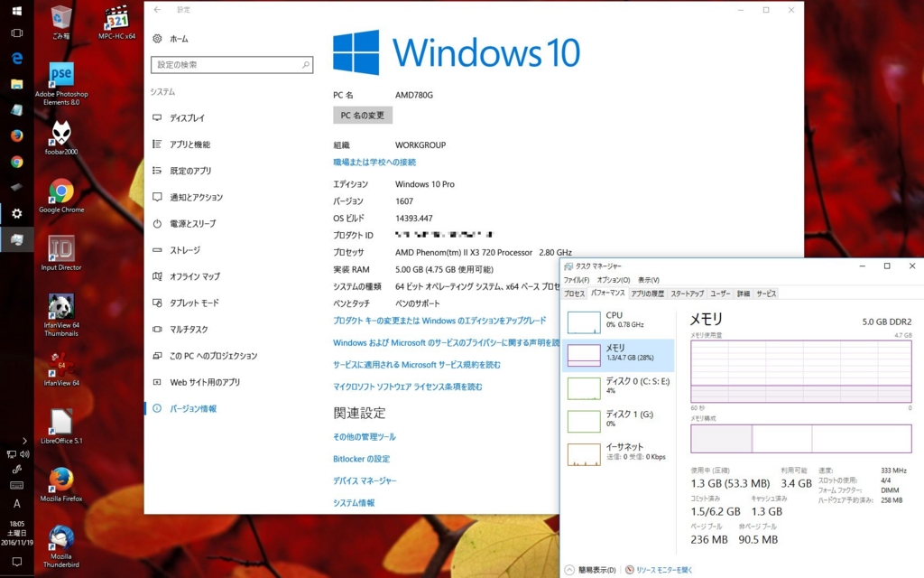Viewport: 924px width, 578px height.
Task: Open the volume tray icon
Action: pyautogui.click(x=24, y=454)
